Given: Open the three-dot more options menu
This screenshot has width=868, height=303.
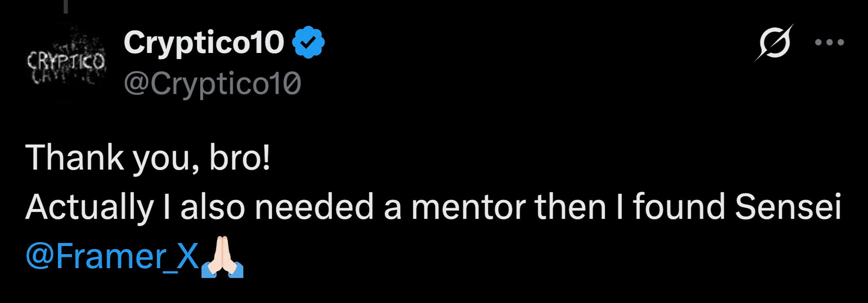Looking at the screenshot, I should click(x=829, y=42).
